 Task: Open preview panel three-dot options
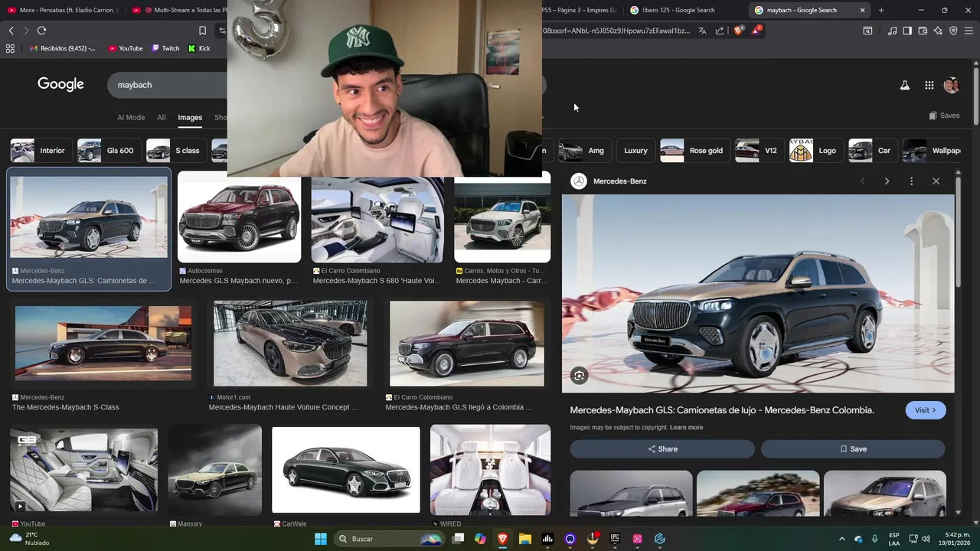tap(911, 181)
